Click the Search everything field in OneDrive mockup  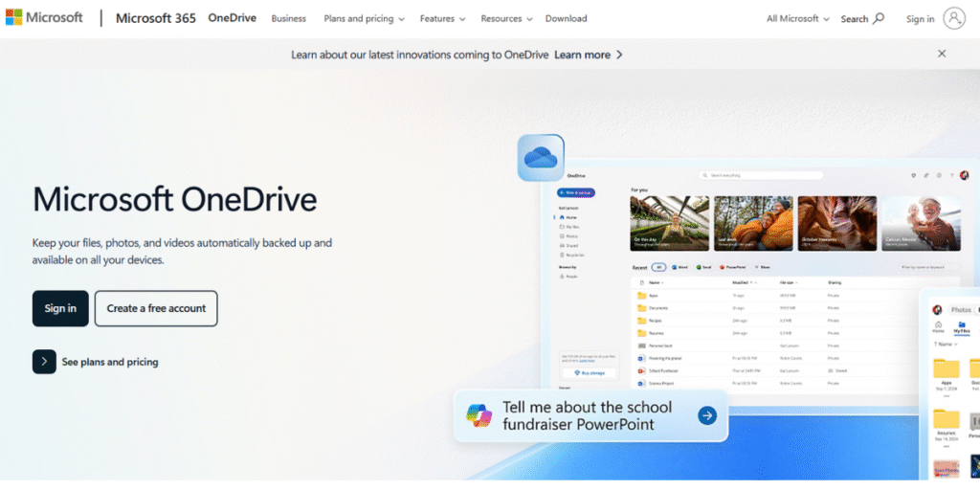point(761,176)
